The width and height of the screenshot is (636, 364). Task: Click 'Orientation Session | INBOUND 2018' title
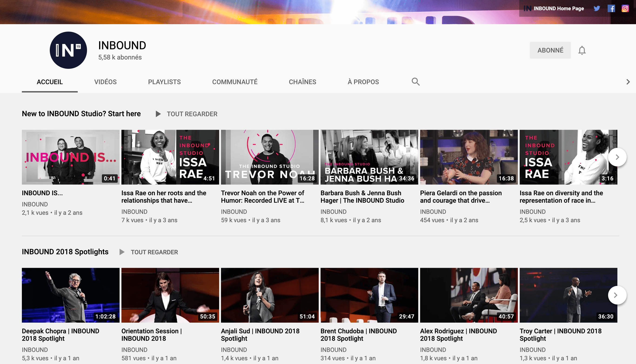click(x=152, y=335)
